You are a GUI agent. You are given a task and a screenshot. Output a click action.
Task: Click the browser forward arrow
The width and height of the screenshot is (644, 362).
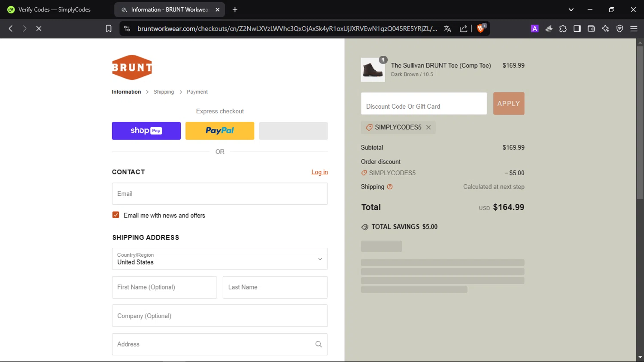click(x=24, y=28)
